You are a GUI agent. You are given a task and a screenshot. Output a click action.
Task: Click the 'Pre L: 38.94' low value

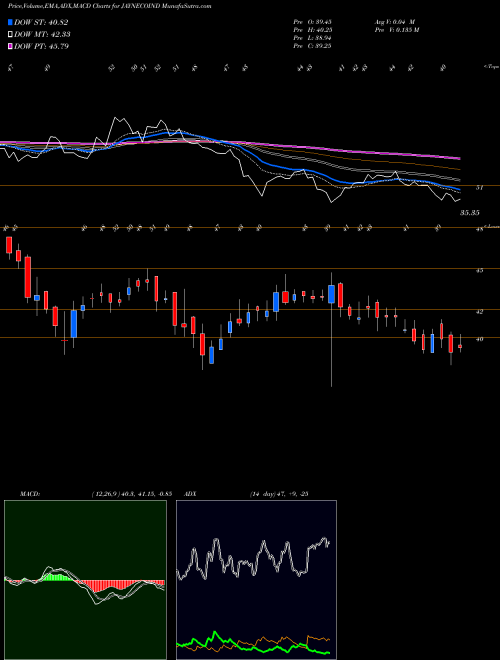tap(312, 38)
